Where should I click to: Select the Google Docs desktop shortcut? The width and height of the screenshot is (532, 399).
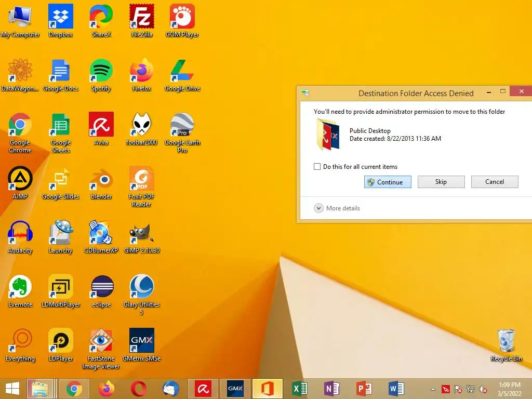(x=60, y=75)
